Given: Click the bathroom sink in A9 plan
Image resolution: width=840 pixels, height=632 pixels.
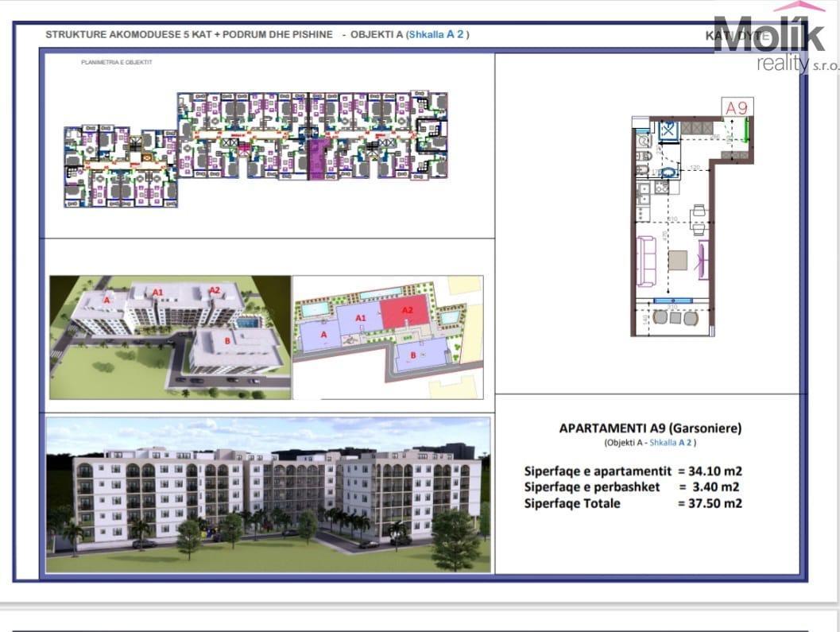Looking at the screenshot, I should (668, 170).
